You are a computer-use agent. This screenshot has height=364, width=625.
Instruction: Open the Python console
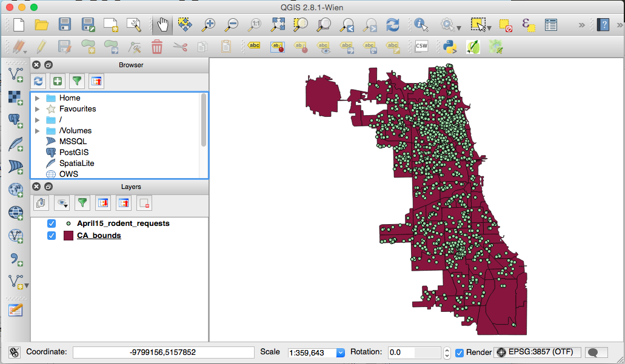[449, 47]
